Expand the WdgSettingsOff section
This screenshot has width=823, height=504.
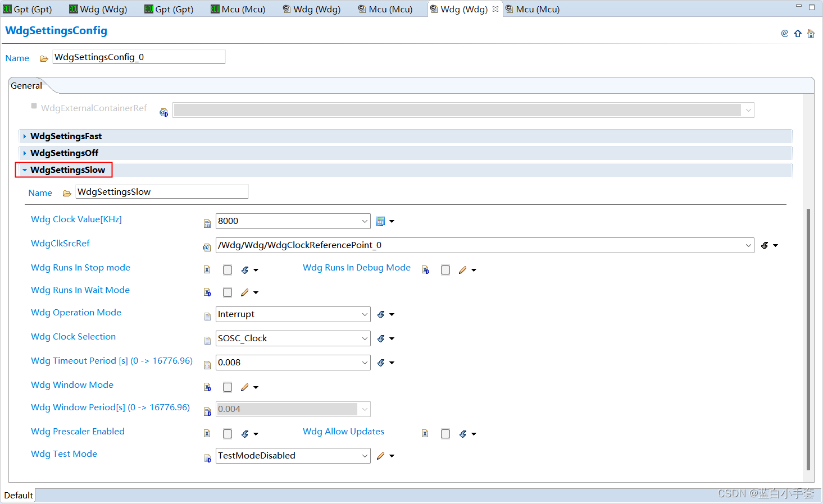coord(25,153)
